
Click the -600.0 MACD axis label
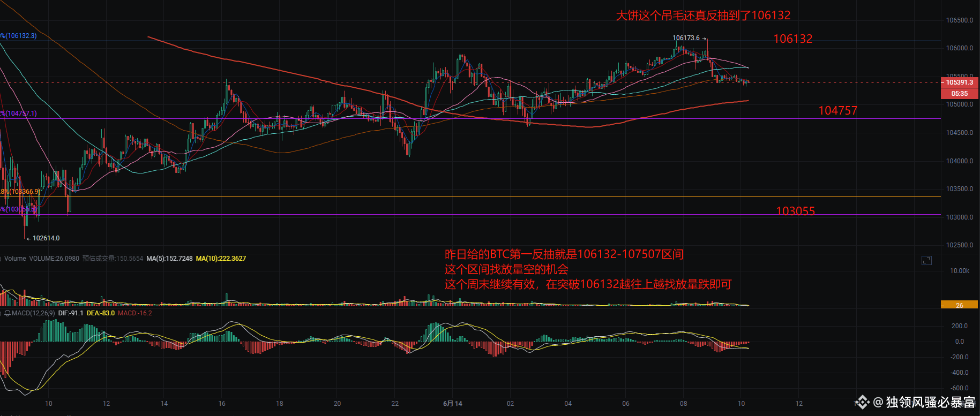pos(959,388)
